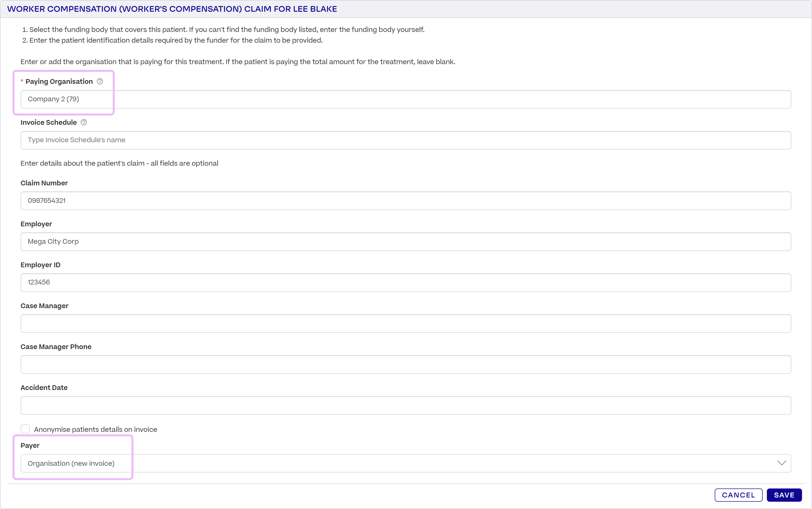Click the Case Manager Phone field
Viewport: 812px width, 509px height.
[x=406, y=364]
